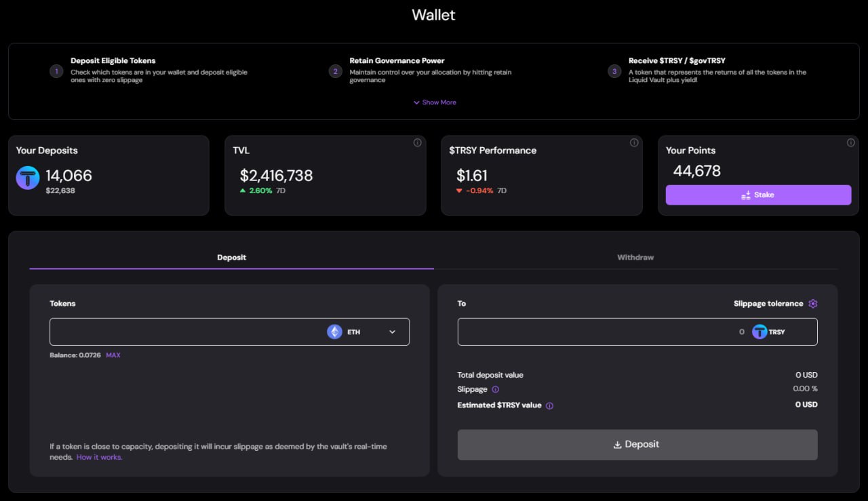This screenshot has width=868, height=501.
Task: Click the red down arrow under $TRSY Performance
Action: coord(459,191)
